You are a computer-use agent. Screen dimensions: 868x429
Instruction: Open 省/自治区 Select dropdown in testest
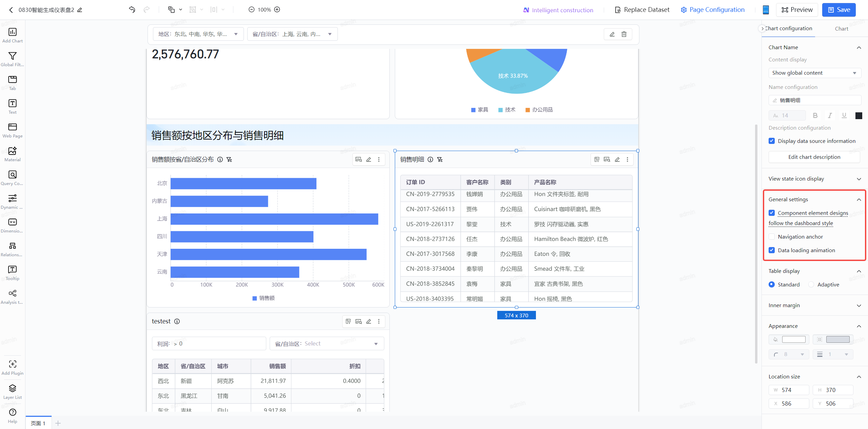(x=327, y=343)
